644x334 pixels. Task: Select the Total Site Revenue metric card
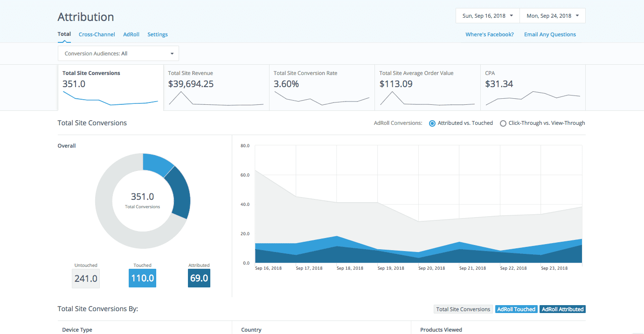[216, 88]
